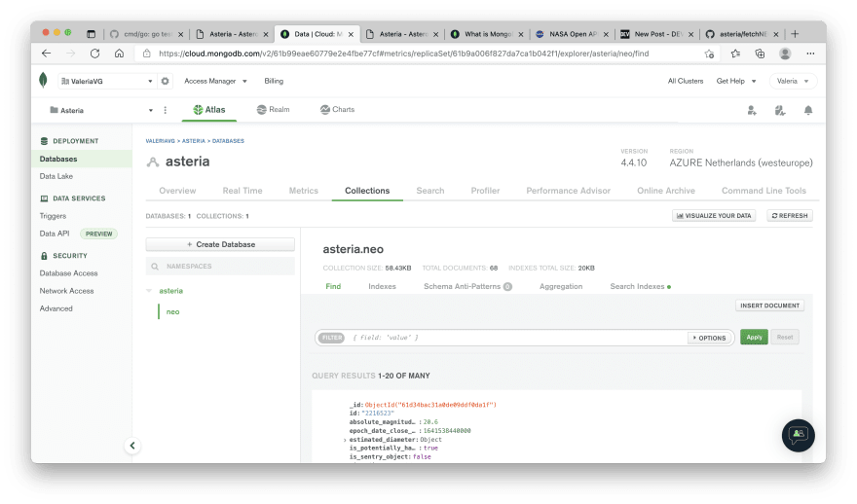Switch to the Atlas tab
This screenshot has height=504, width=857.
(x=209, y=110)
